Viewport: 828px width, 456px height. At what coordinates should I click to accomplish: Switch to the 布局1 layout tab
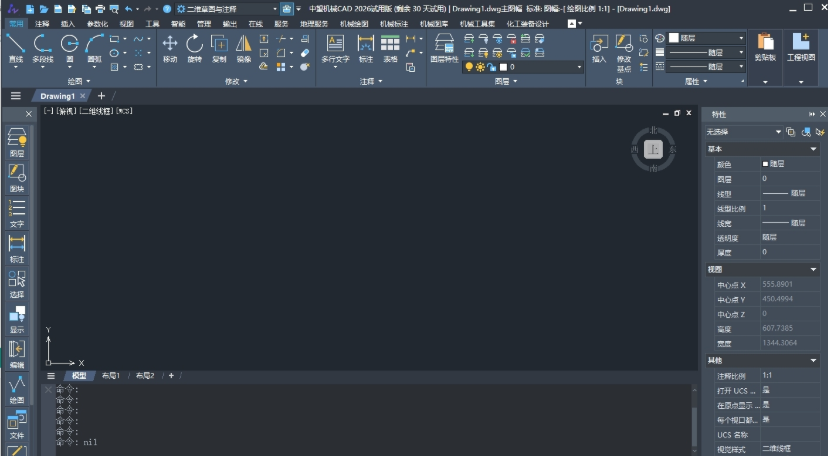pos(110,376)
